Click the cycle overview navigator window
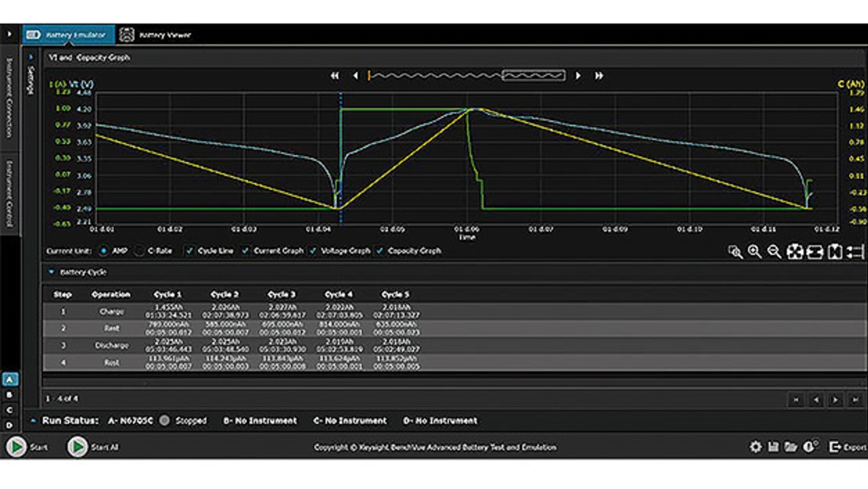Viewport: 868px width, 489px height. coord(533,76)
